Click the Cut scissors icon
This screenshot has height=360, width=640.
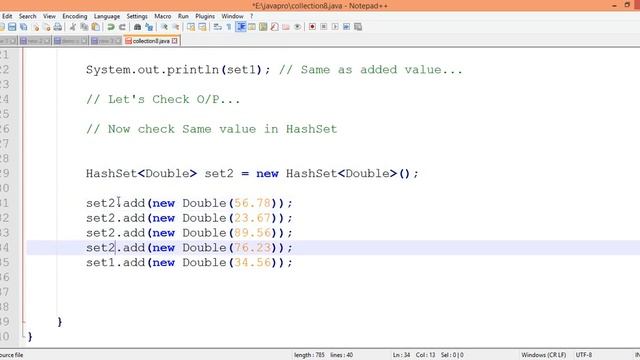click(73, 27)
